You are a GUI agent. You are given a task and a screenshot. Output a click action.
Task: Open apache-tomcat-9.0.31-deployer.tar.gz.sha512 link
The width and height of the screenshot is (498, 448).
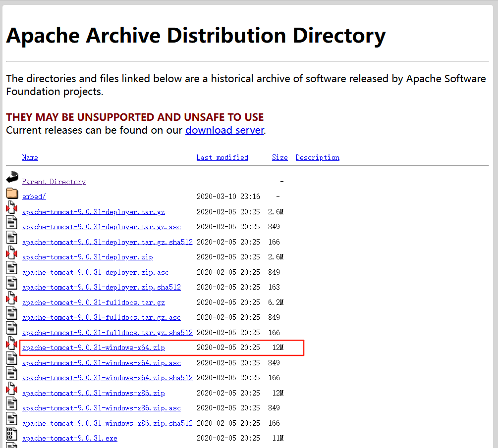(x=108, y=242)
